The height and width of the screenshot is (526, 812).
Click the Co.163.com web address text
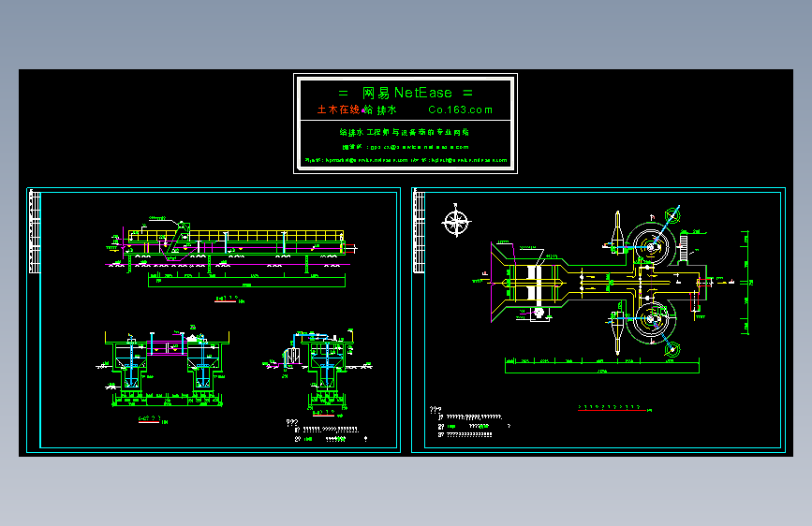point(461,110)
